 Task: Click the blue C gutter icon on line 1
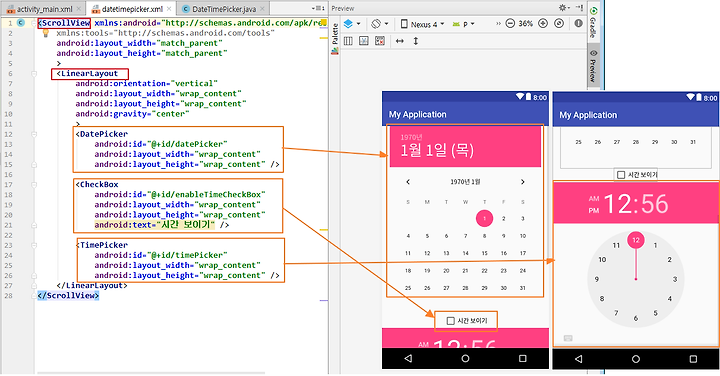pyautogui.click(x=21, y=22)
